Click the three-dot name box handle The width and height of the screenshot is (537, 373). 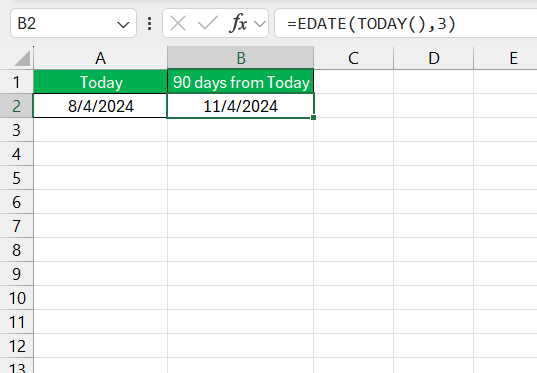pos(149,24)
